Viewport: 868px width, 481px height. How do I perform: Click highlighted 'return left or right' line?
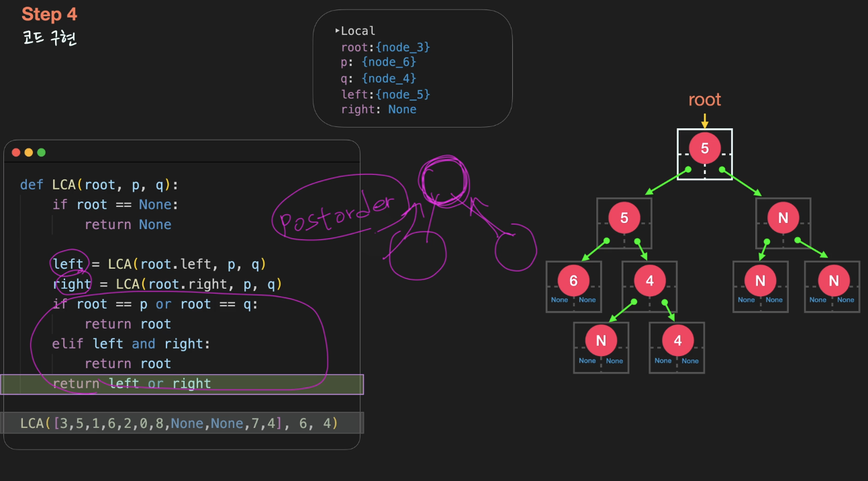tap(182, 384)
